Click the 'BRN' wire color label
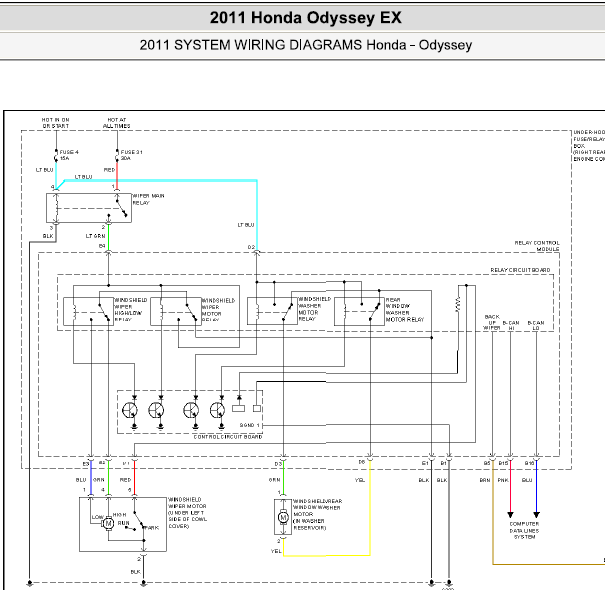 click(x=485, y=480)
